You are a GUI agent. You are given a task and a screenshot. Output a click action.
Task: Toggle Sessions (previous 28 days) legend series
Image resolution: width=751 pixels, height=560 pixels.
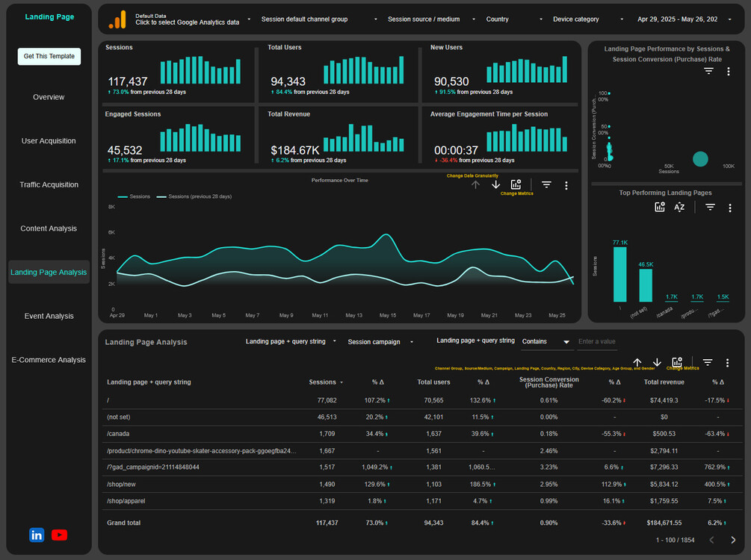click(x=194, y=196)
